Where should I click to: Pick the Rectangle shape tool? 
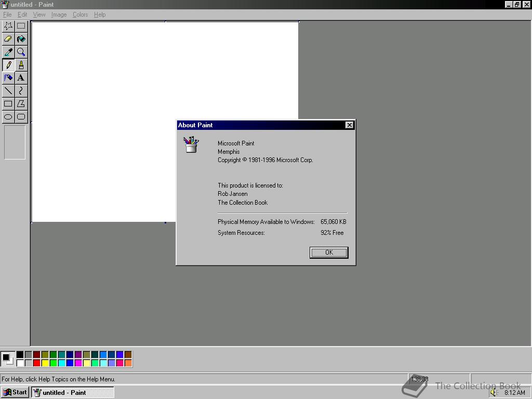tap(8, 103)
